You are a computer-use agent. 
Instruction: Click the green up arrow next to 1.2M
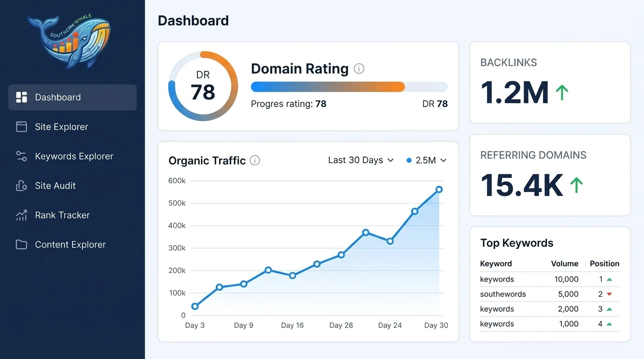pyautogui.click(x=562, y=92)
